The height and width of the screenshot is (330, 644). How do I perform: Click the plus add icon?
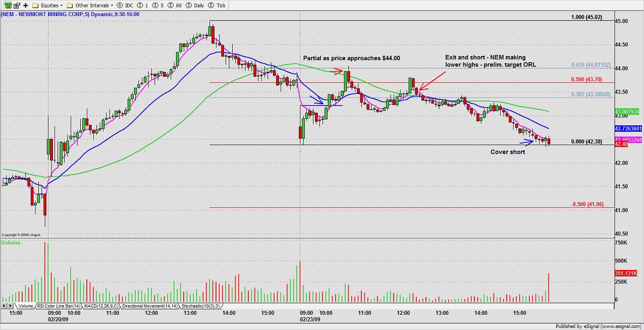point(26,5)
